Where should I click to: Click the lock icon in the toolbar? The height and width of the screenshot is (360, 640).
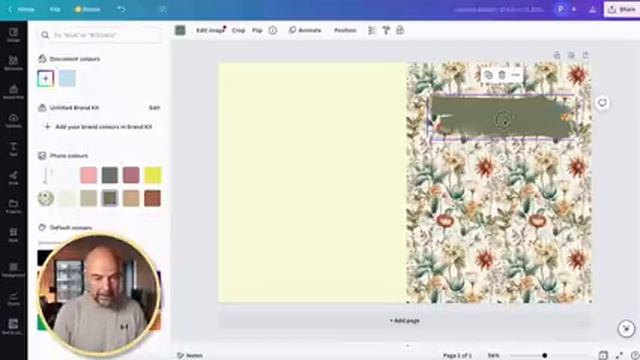click(400, 30)
